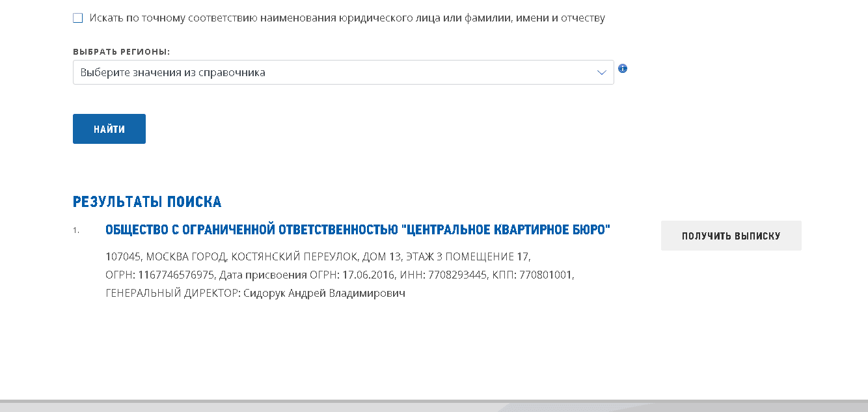This screenshot has width=868, height=412.
Task: Click the ОГРН number 1167746576975
Action: 176,275
